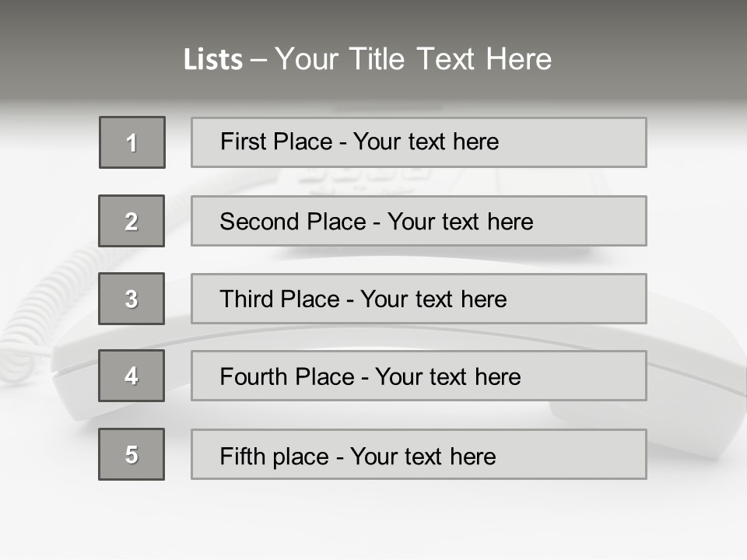Click the bold word Lists in title

point(212,60)
